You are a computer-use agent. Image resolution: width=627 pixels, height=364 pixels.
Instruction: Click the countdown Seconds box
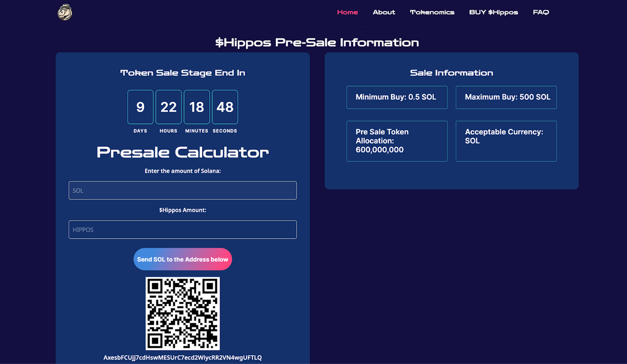(225, 107)
